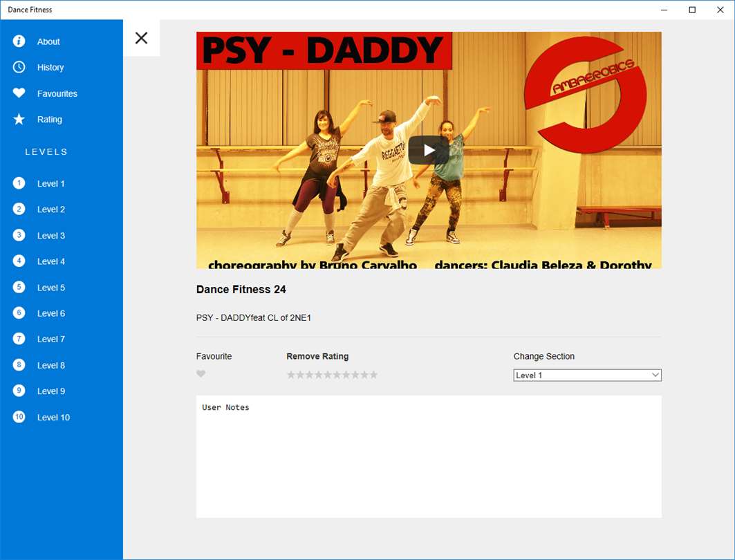The width and height of the screenshot is (735, 560).
Task: Set rating to the fifth star
Action: click(x=328, y=375)
